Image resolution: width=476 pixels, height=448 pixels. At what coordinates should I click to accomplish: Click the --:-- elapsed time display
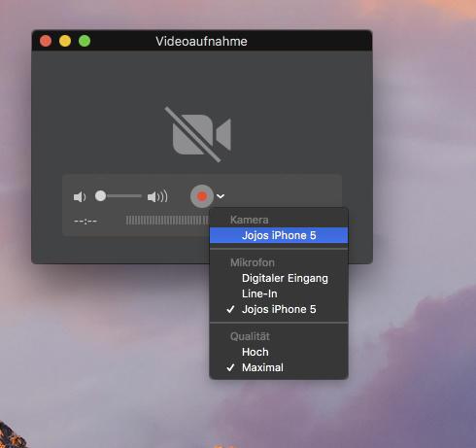[x=85, y=222]
